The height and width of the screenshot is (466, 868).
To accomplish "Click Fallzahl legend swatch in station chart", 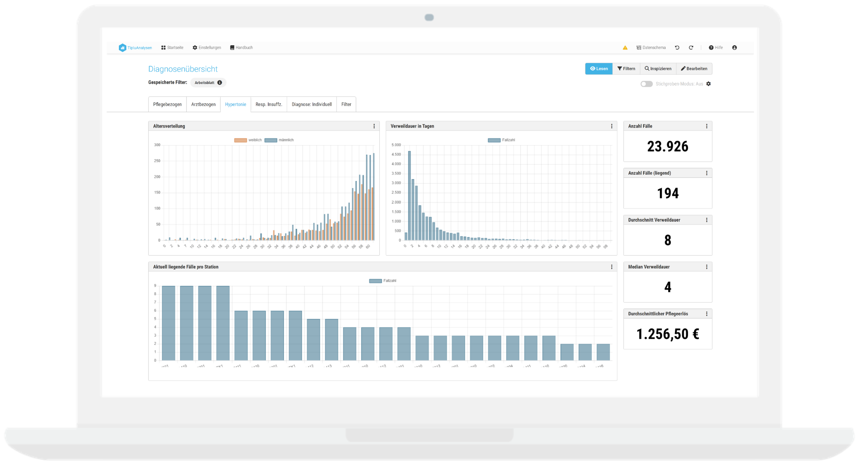I will 375,281.
